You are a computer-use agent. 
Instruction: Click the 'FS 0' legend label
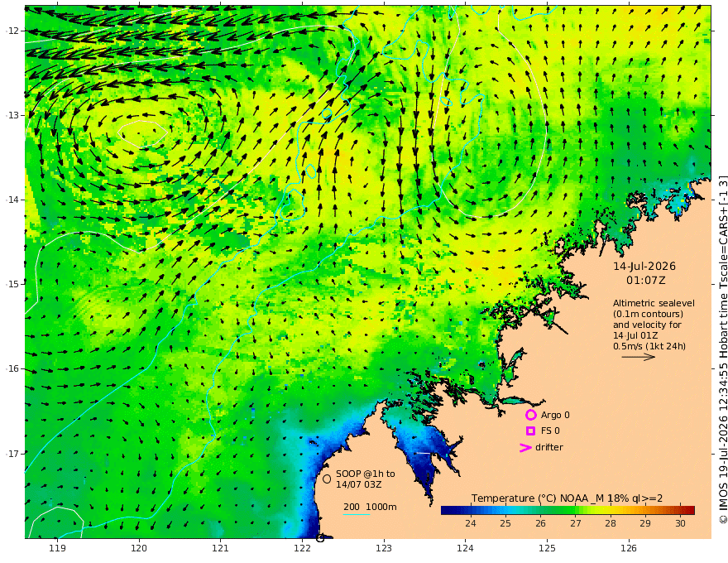coord(550,431)
